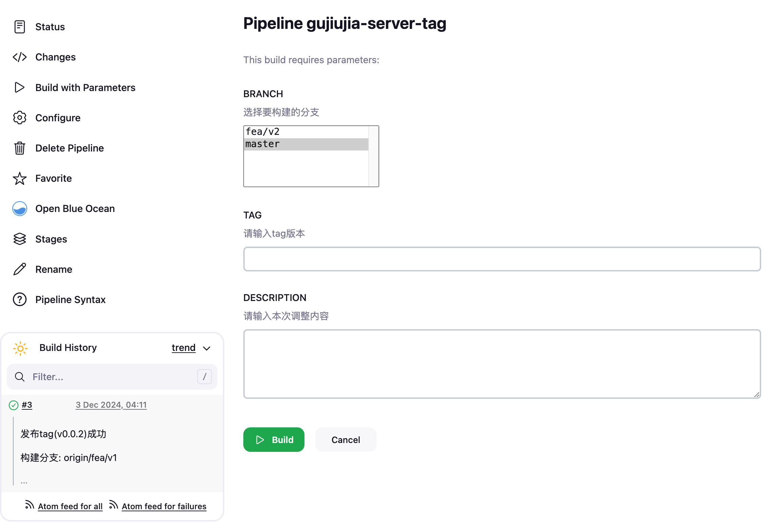Click the Stages layers icon
The image size is (770, 532).
click(x=20, y=239)
